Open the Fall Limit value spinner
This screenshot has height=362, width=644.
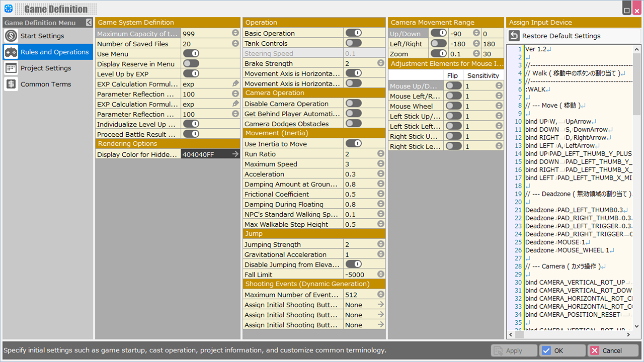[381, 275]
